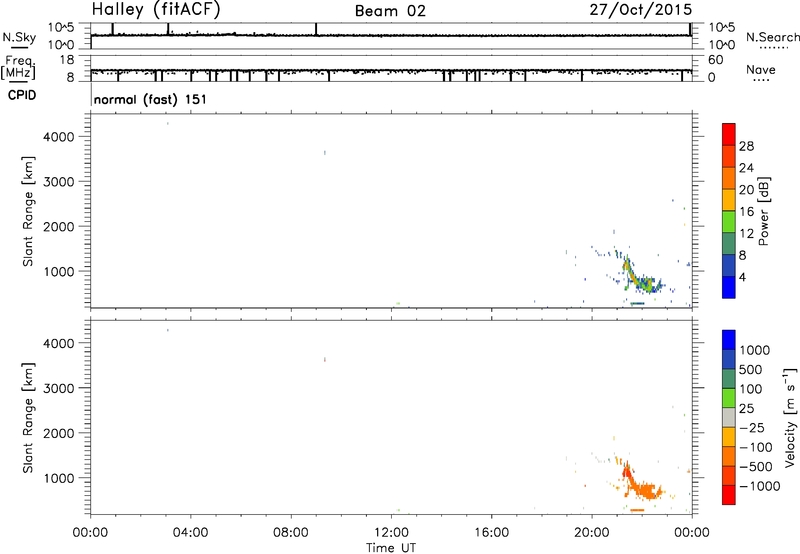The height and width of the screenshot is (554, 800).
Task: Click the blue top of the velocity colorbar
Action: 729,340
